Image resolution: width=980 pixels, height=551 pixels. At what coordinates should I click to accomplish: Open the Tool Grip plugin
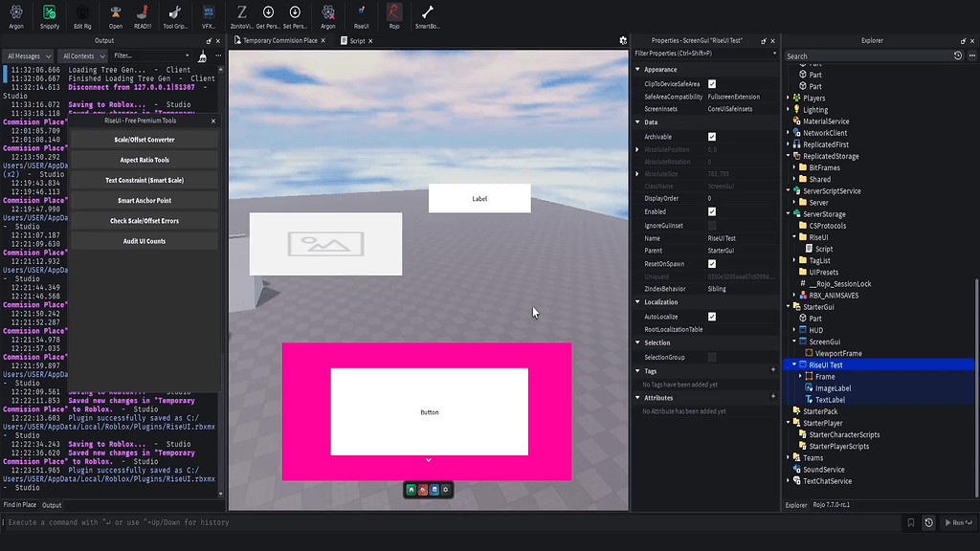pyautogui.click(x=175, y=16)
